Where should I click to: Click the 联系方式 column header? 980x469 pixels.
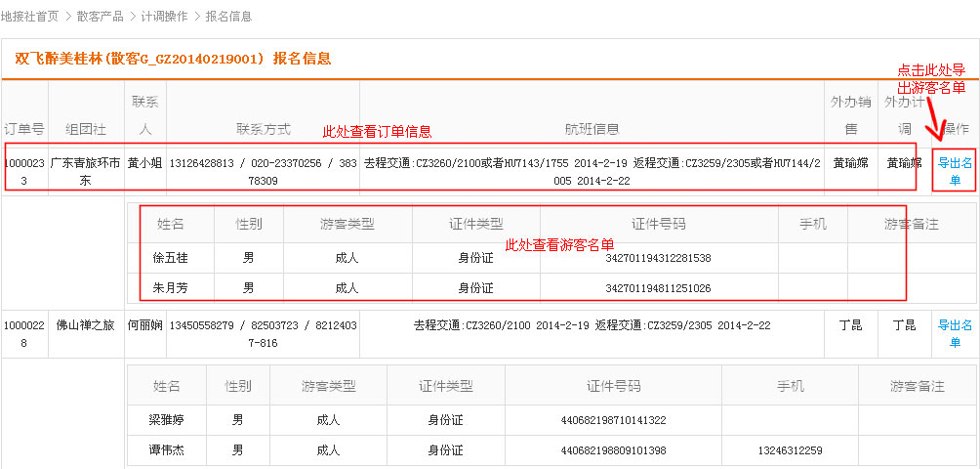[x=264, y=129]
